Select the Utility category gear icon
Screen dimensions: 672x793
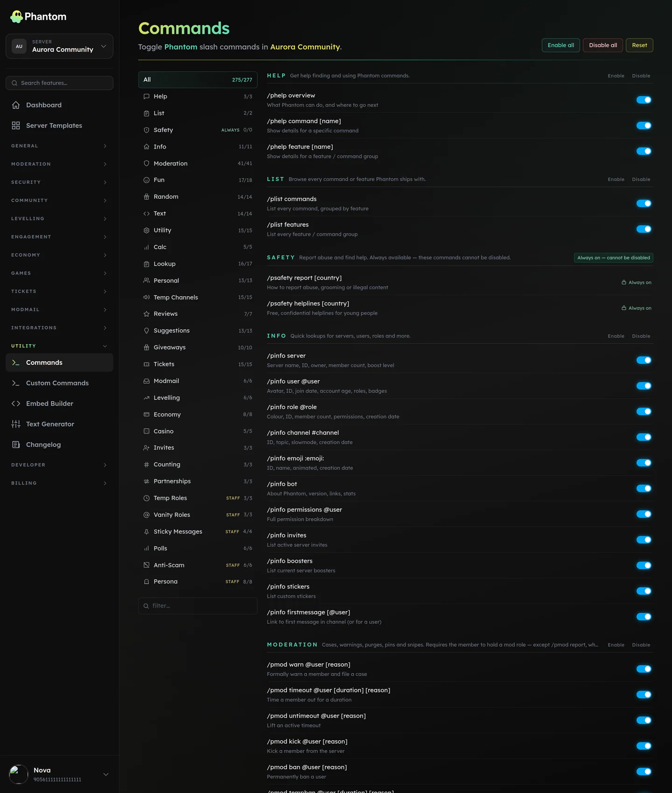click(x=147, y=230)
